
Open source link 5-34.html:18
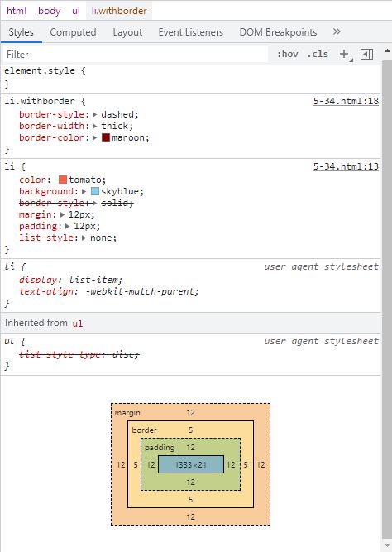pyautogui.click(x=346, y=101)
